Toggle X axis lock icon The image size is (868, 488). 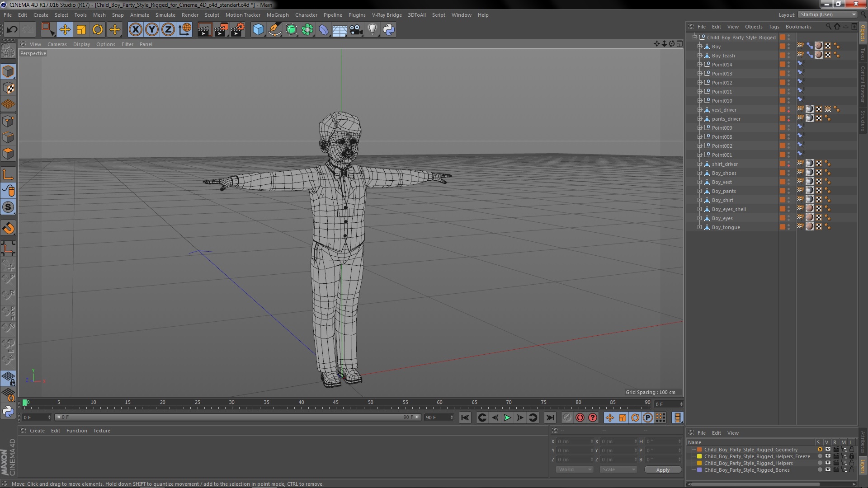[x=135, y=30]
